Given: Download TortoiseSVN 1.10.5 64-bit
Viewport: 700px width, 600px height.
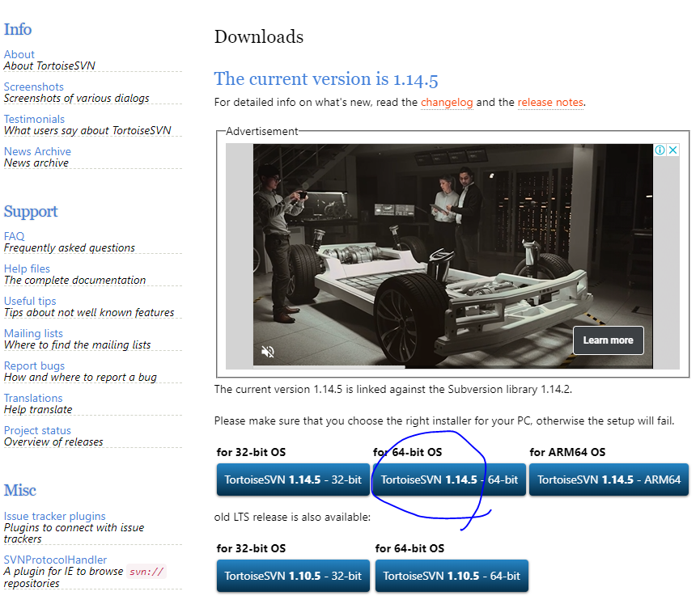Looking at the screenshot, I should tap(452, 576).
